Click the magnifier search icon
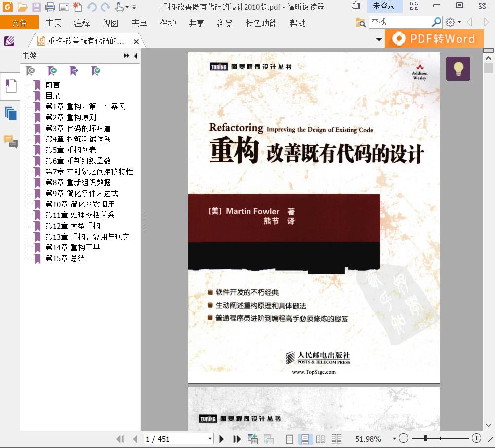 point(436,22)
